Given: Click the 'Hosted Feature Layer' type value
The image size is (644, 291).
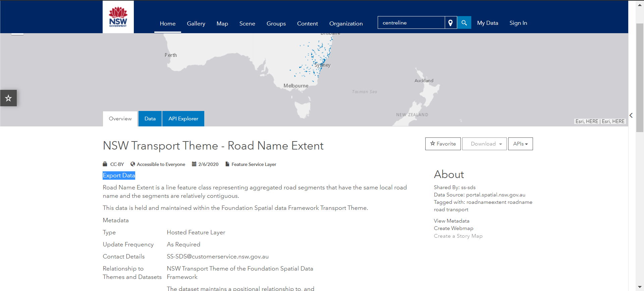Looking at the screenshot, I should pyautogui.click(x=196, y=232).
